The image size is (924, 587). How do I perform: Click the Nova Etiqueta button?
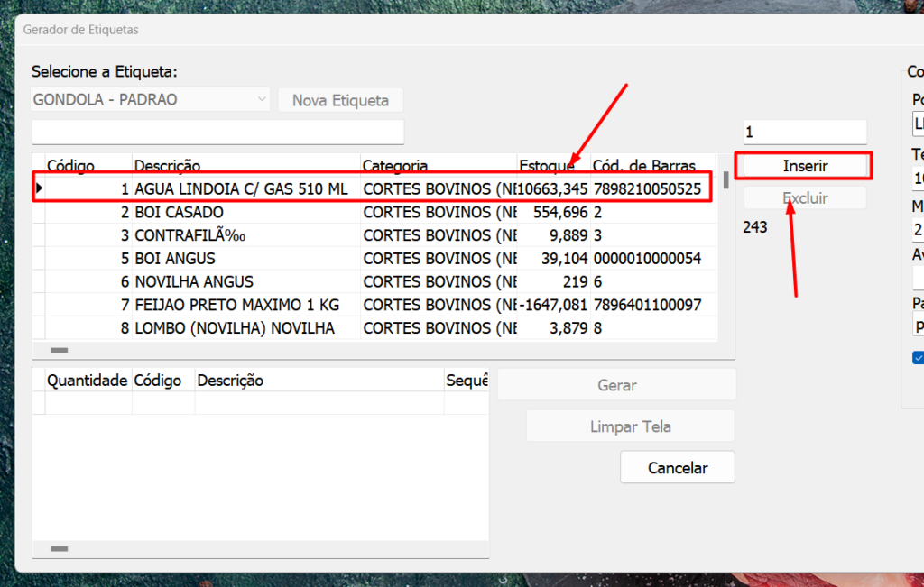[340, 100]
